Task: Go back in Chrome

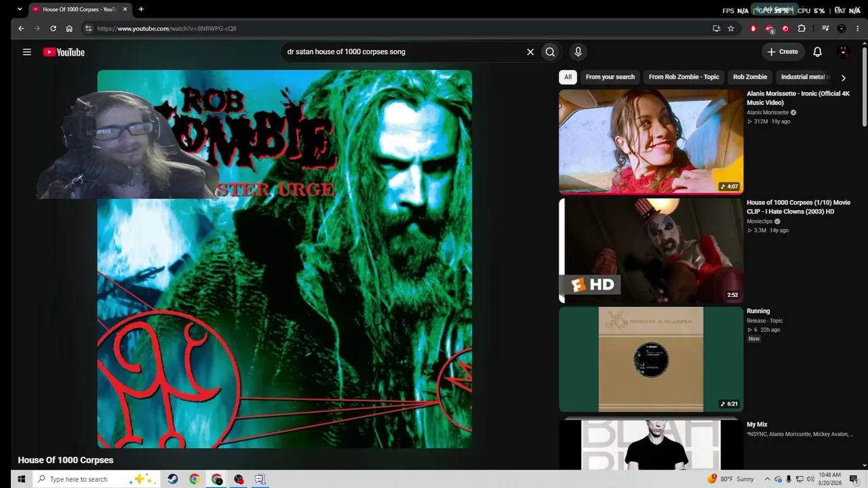Action: coord(21,28)
